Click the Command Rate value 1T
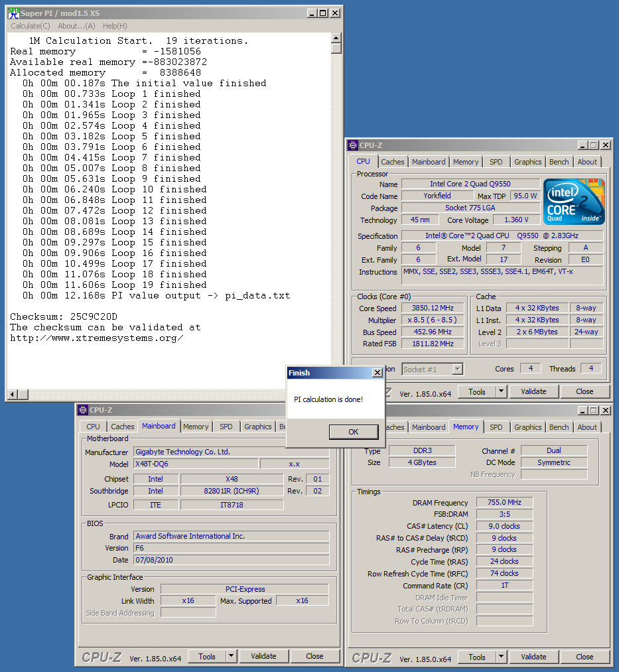The height and width of the screenshot is (672, 619). (x=504, y=585)
